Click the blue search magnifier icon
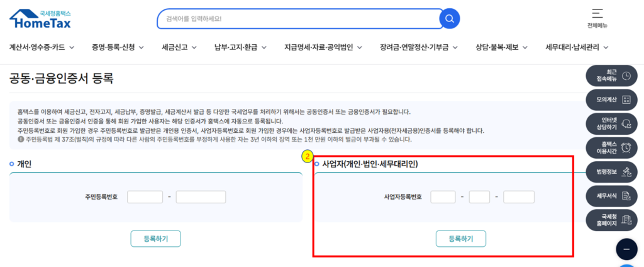 coord(449,18)
